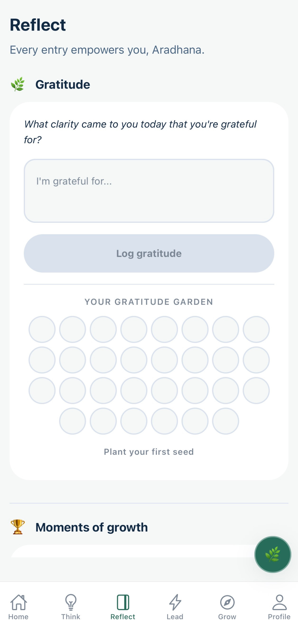This screenshot has height=644, width=298.
Task: Click the Log gratitude button
Action: pyautogui.click(x=149, y=253)
